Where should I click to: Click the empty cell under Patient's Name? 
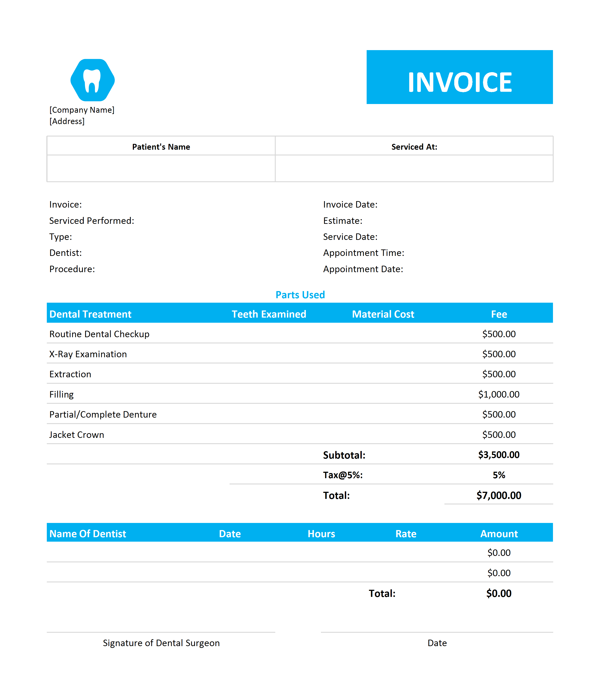pyautogui.click(x=161, y=168)
